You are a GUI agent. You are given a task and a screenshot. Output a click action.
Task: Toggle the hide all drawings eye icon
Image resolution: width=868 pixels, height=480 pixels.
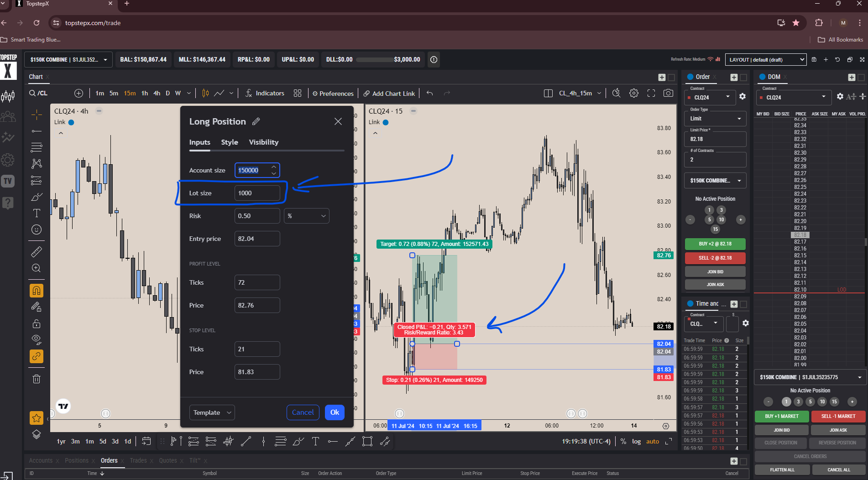[x=37, y=339]
